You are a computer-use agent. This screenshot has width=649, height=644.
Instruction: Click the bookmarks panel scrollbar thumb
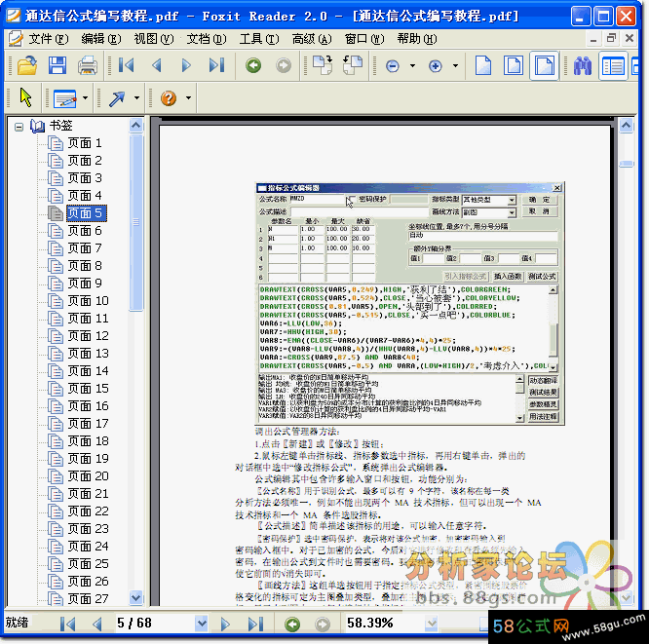pos(135,222)
